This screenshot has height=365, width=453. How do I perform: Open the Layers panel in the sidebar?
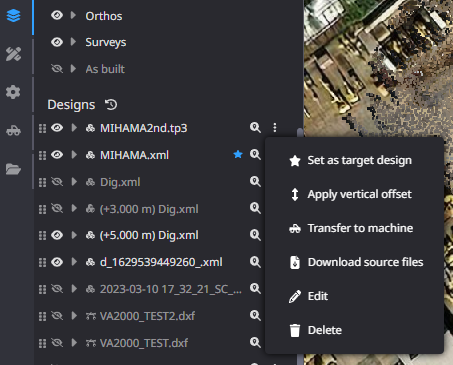[13, 16]
